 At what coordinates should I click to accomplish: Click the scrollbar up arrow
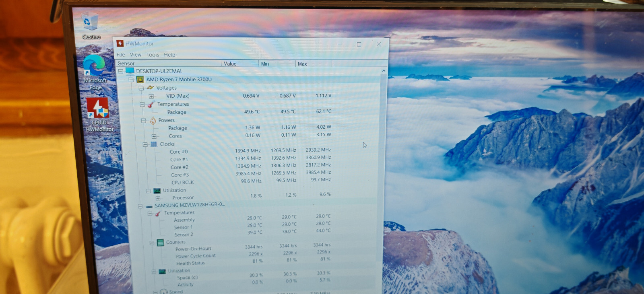(384, 71)
